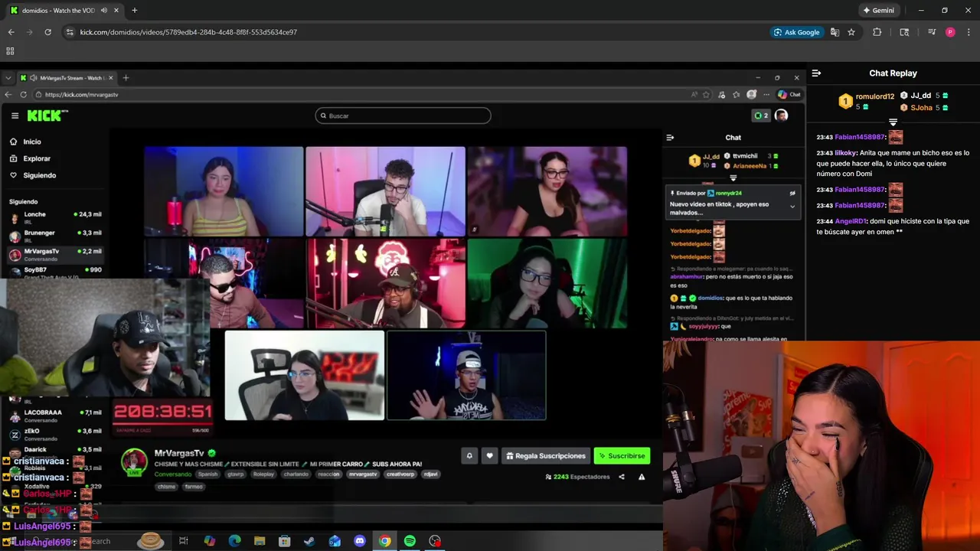Toggle the Kick hamburger sidebar menu
This screenshot has height=551, width=980.
pyautogui.click(x=15, y=116)
